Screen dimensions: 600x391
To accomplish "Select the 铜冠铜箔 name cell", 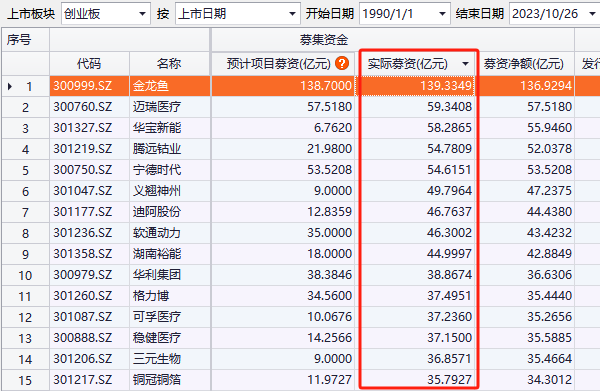I will (x=170, y=380).
